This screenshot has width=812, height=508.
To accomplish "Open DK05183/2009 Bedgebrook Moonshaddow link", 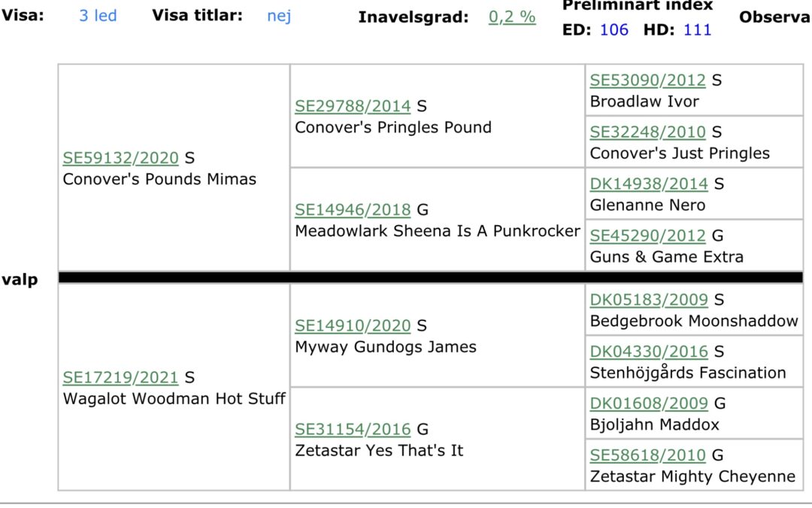I will pos(649,300).
